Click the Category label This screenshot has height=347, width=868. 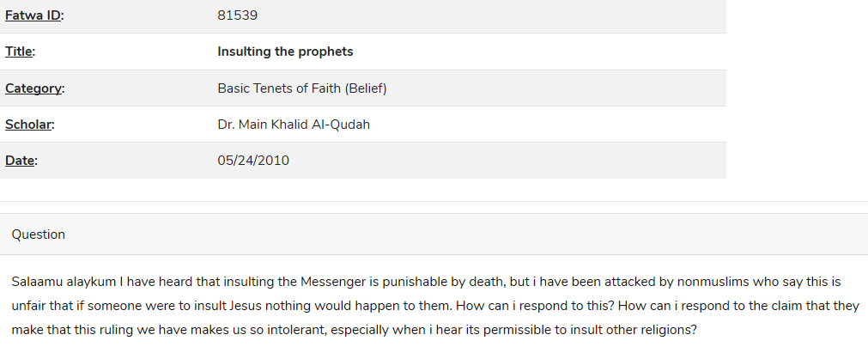(x=35, y=88)
